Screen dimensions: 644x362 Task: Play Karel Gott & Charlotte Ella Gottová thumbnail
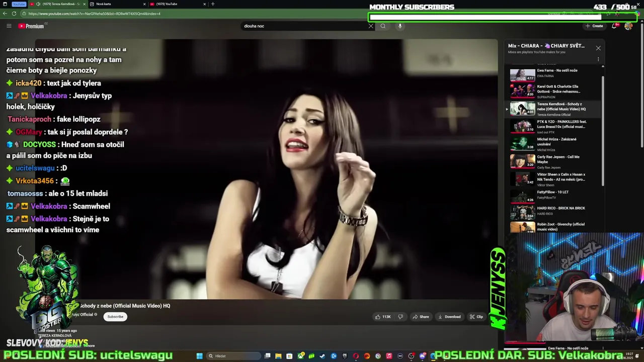pos(523,90)
